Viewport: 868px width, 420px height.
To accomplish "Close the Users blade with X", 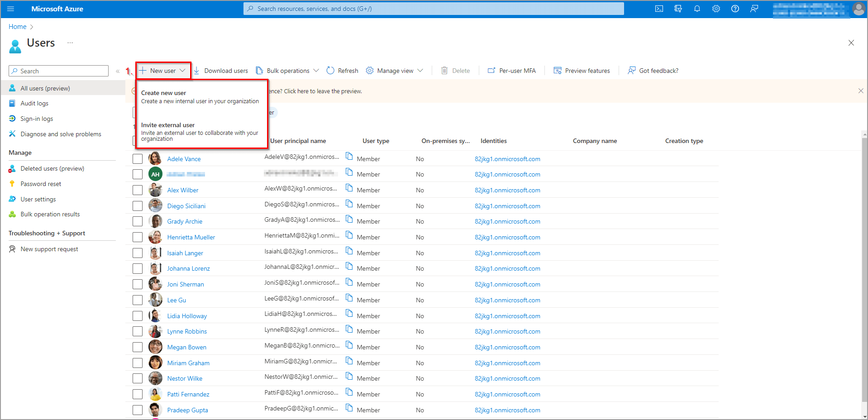I will point(851,43).
